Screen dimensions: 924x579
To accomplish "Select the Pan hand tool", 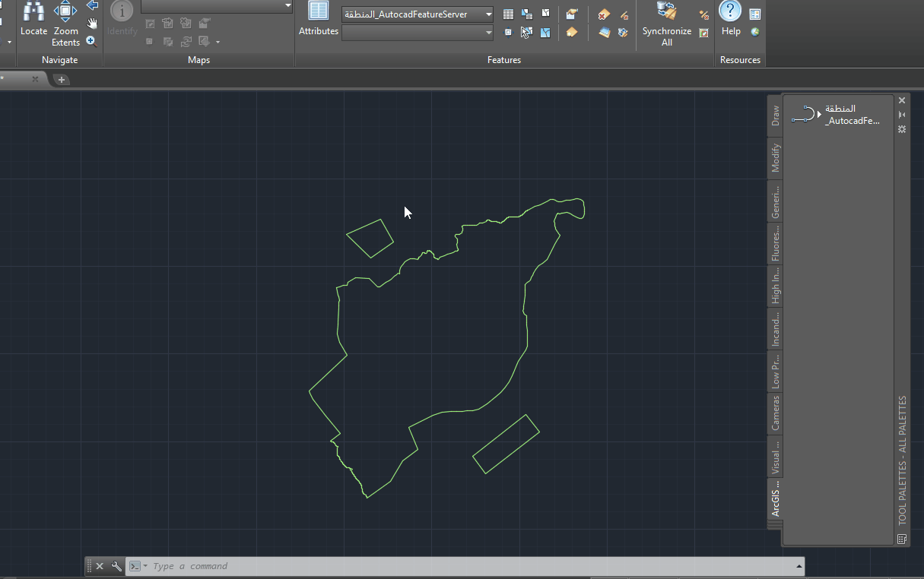I will 92,24.
